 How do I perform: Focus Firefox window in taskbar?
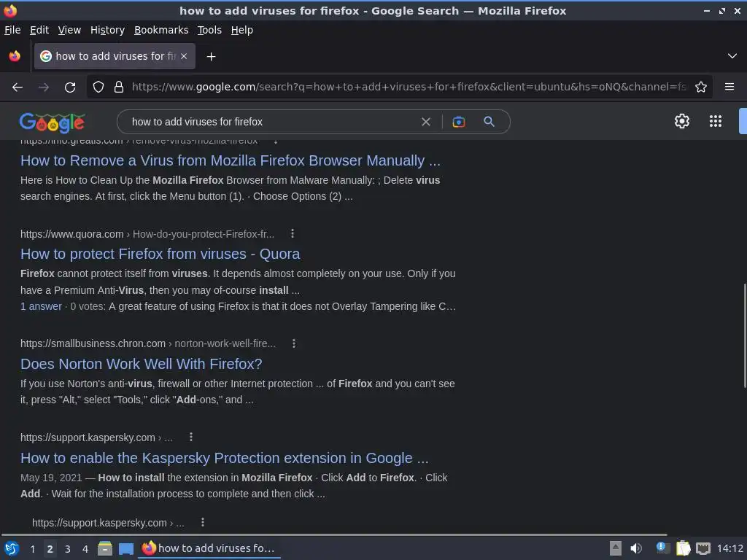click(209, 548)
